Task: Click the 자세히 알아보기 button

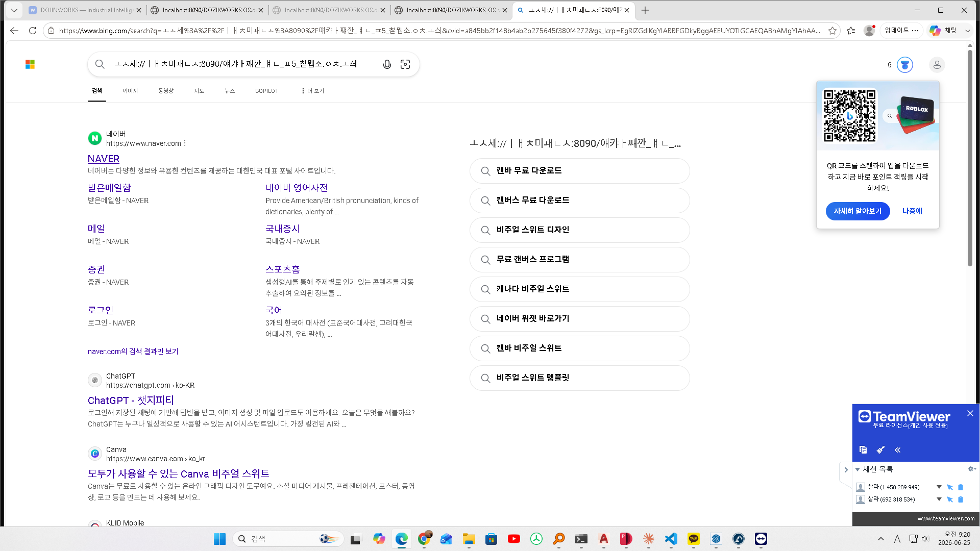Action: click(858, 211)
